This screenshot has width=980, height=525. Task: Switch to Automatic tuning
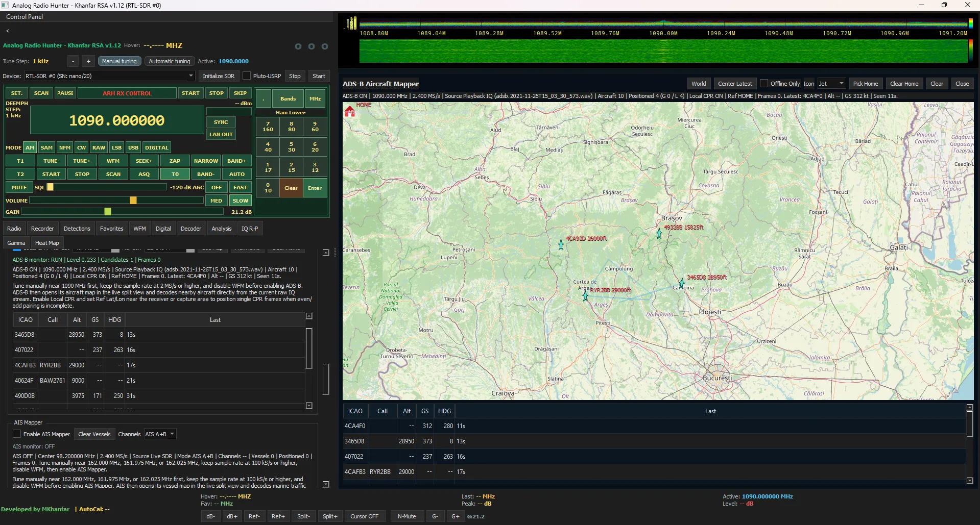pos(170,61)
